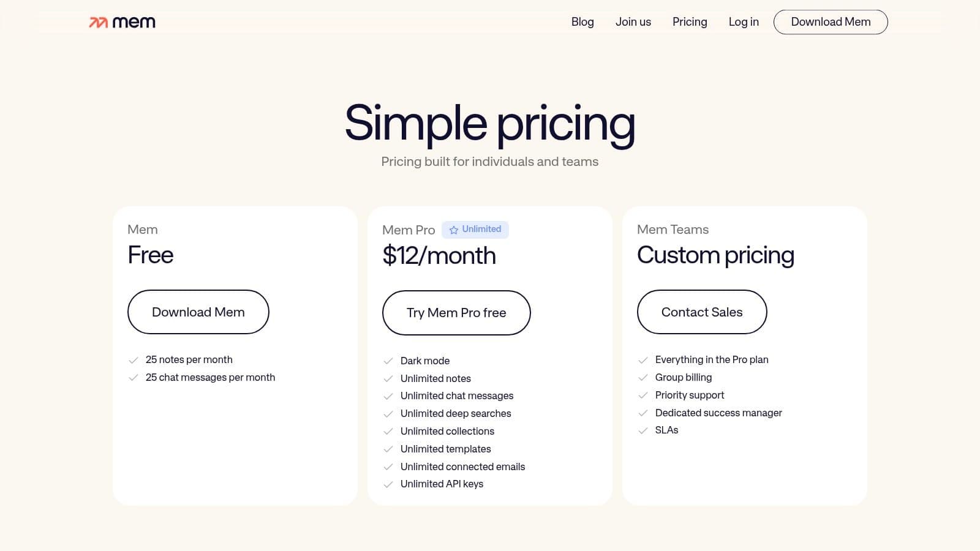Click checkmark beside Unlimited templates

click(x=388, y=449)
